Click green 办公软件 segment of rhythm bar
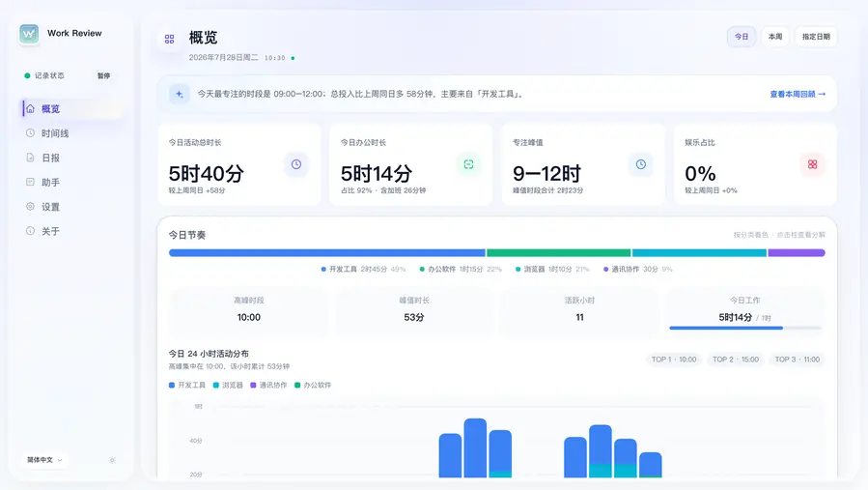 pos(559,253)
